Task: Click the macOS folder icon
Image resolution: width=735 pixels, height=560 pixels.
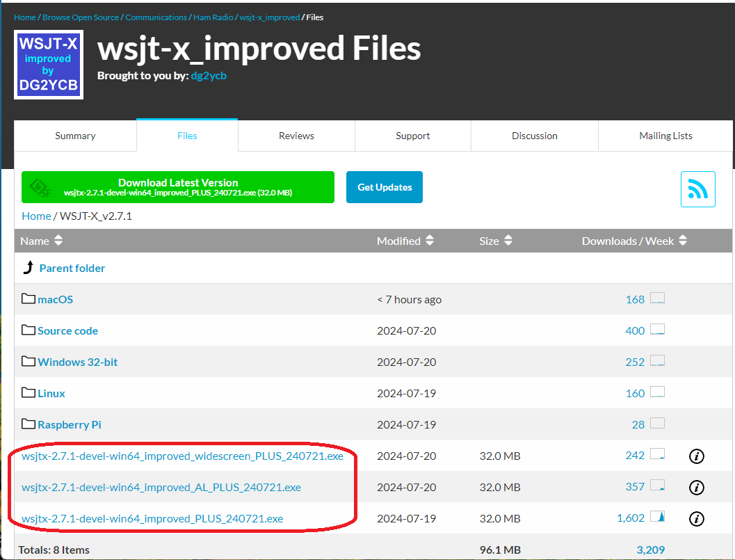Action: coord(28,298)
